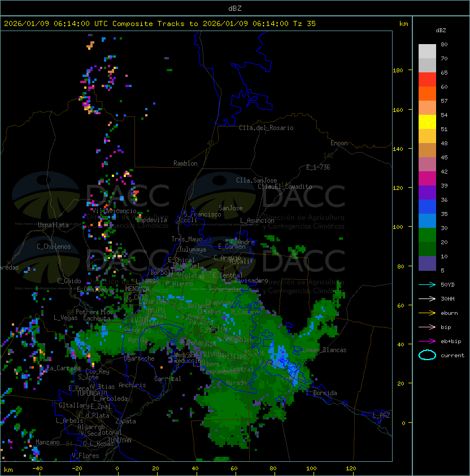The width and height of the screenshot is (470, 476).
Task: Click the '120' tick on horizontal km axis
Action: 351,469
